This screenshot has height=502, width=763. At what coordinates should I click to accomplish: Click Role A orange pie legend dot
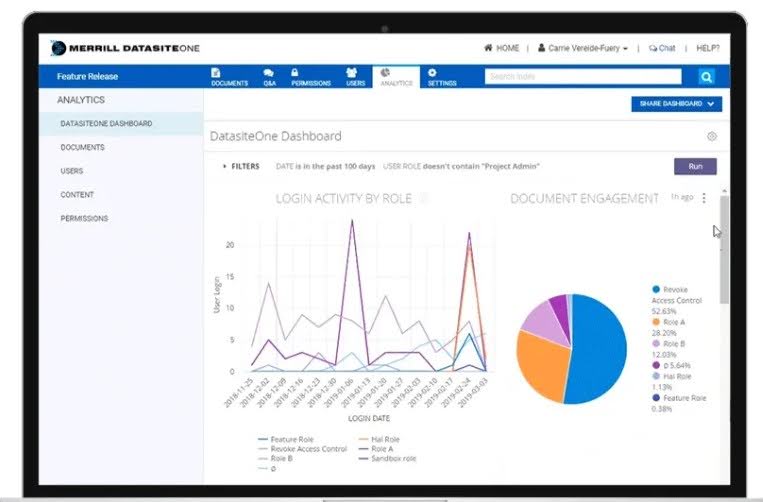click(x=656, y=322)
